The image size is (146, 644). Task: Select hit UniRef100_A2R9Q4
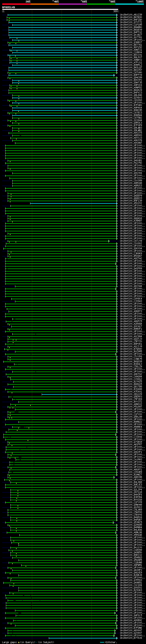coord(131,324)
